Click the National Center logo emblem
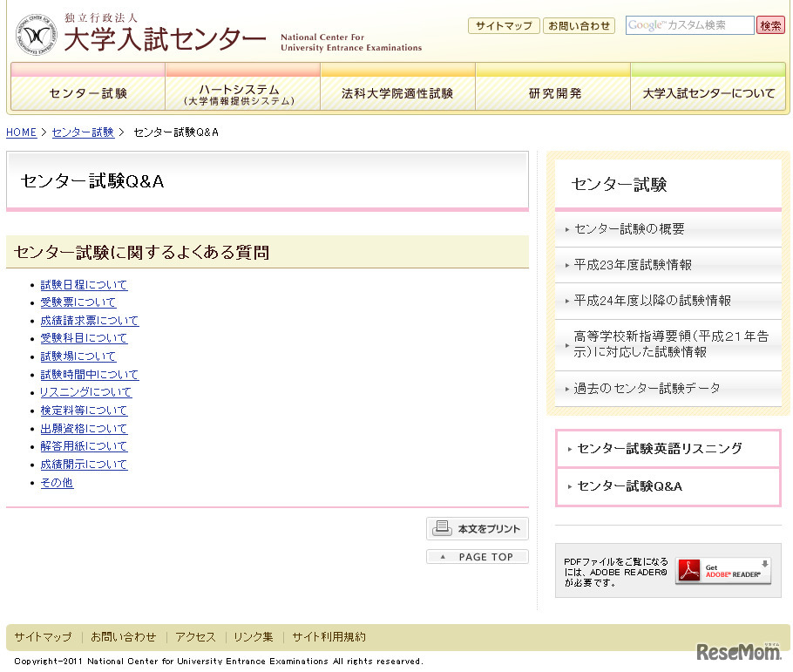This screenshot has height=672, width=793. 37,35
